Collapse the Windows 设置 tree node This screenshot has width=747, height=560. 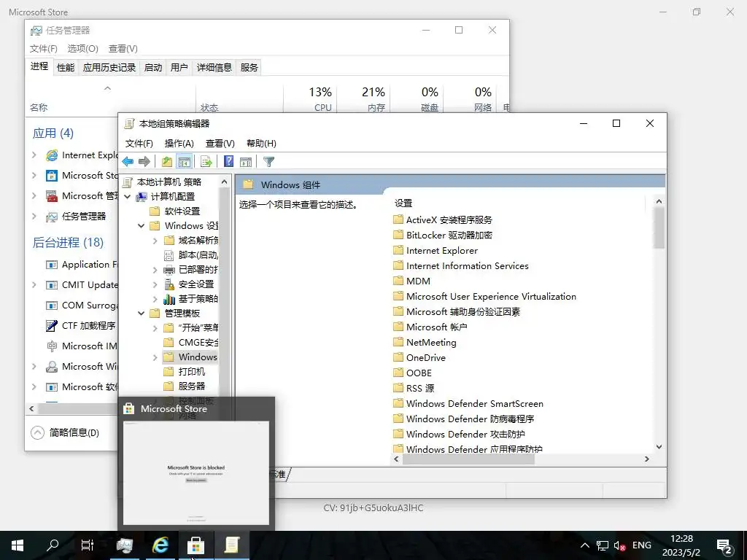141,226
